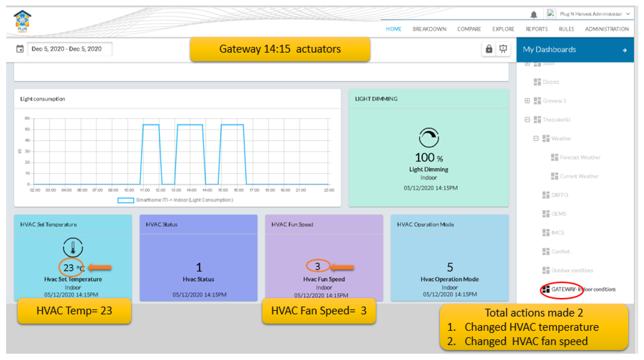Image resolution: width=644 pixels, height=360 pixels.
Task: Click the HVAC thermometer icon
Action: [73, 247]
